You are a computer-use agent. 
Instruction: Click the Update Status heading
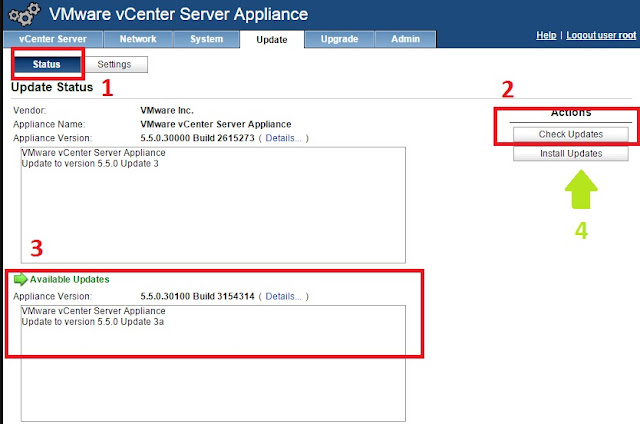pyautogui.click(x=52, y=87)
